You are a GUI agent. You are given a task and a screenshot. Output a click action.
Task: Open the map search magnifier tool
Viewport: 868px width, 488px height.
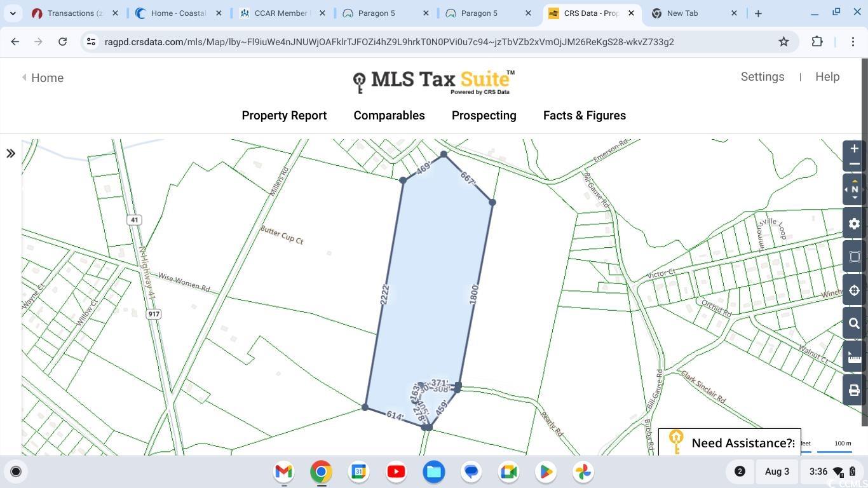point(854,323)
